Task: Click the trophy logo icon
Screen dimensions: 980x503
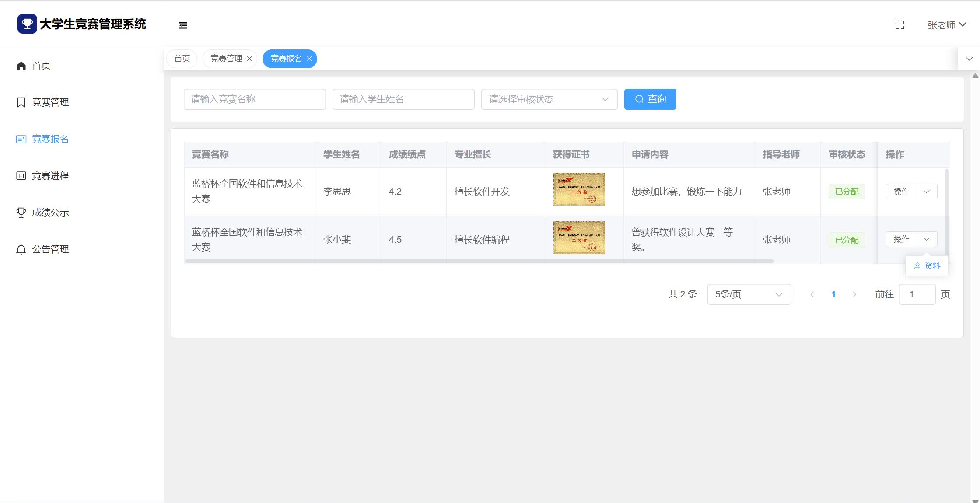Action: click(x=27, y=24)
